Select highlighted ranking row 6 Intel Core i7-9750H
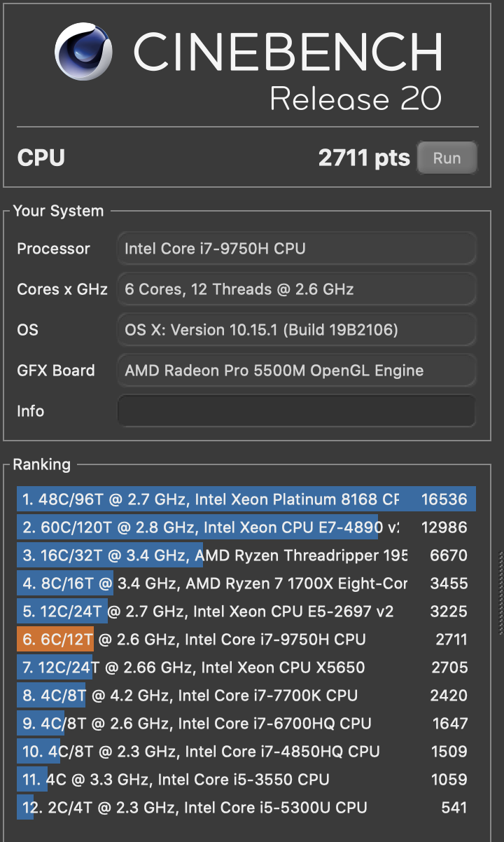 [246, 640]
